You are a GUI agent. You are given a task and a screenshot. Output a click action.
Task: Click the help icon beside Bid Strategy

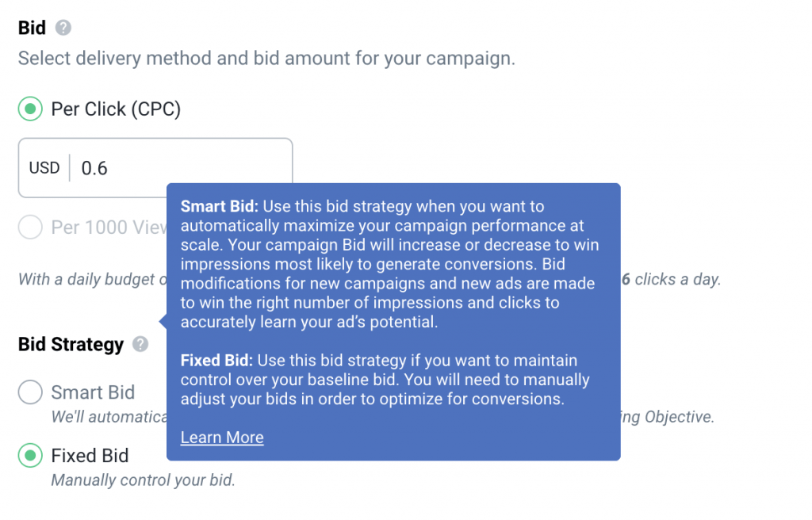coord(140,344)
